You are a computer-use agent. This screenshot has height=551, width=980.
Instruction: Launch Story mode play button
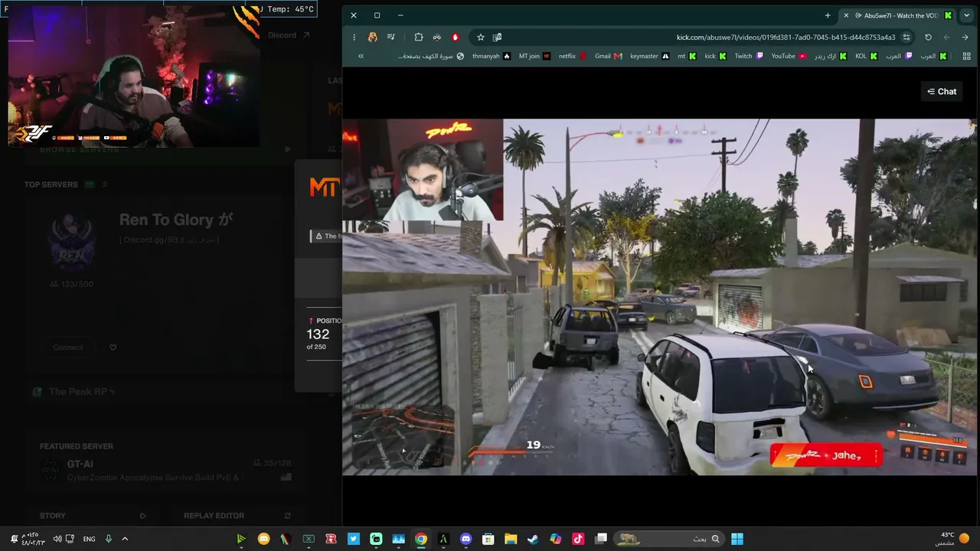142,516
